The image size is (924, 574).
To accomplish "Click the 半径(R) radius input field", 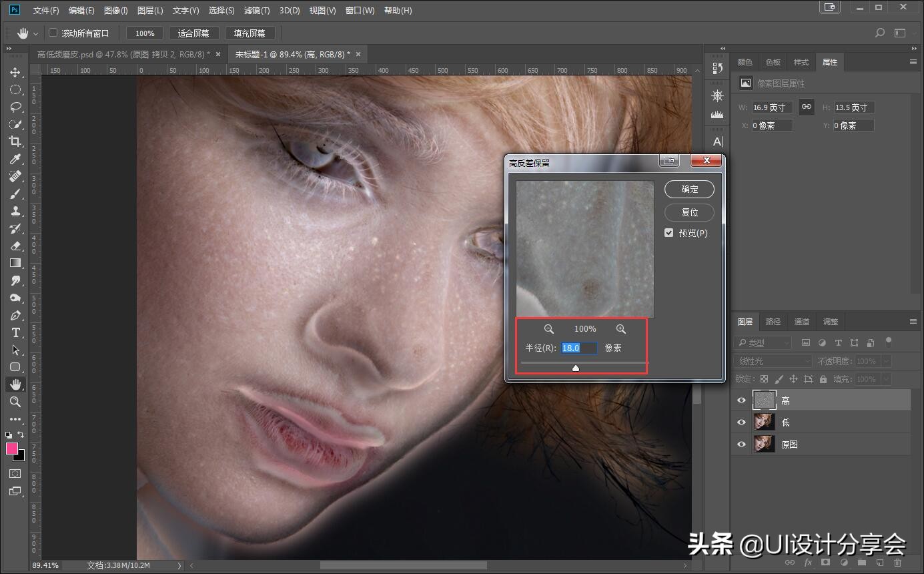I will point(578,348).
